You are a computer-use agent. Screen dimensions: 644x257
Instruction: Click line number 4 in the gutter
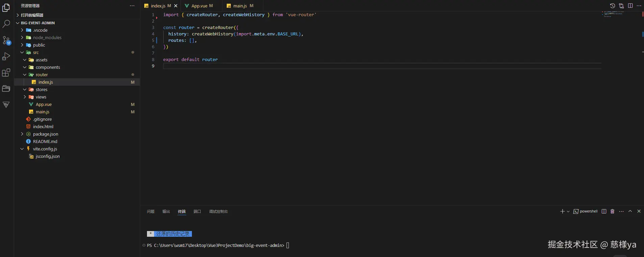click(153, 34)
